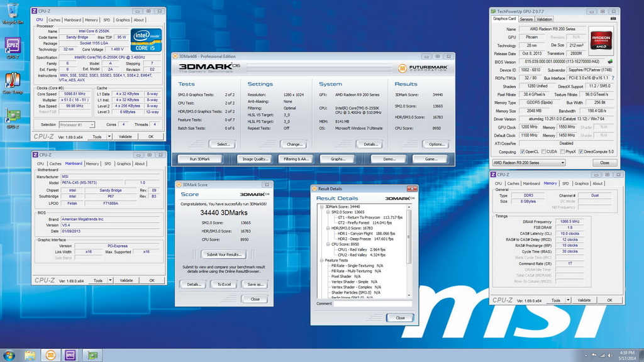Open the Validation tab in GPU-Z
Screen dimensions: 644x362
[544, 19]
